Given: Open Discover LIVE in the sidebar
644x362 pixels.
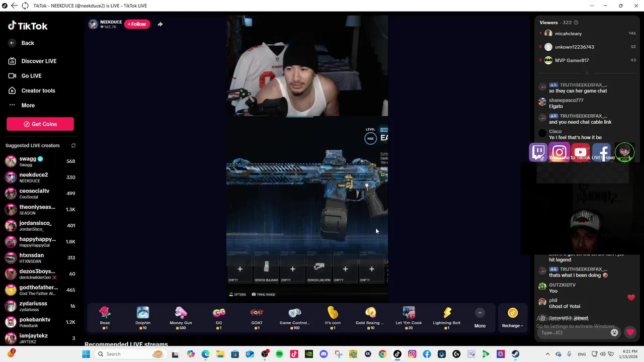Looking at the screenshot, I should tap(33, 61).
